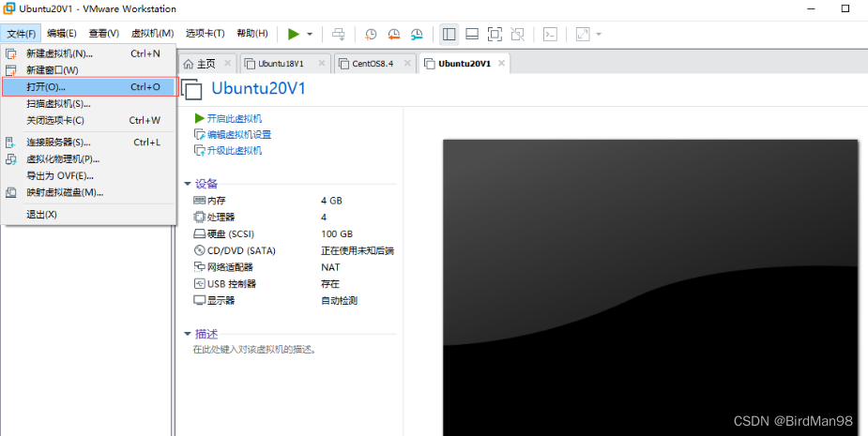Viewport: 868px width, 436px height.
Task: Click the 100 GB disk size value
Action: pyautogui.click(x=337, y=234)
